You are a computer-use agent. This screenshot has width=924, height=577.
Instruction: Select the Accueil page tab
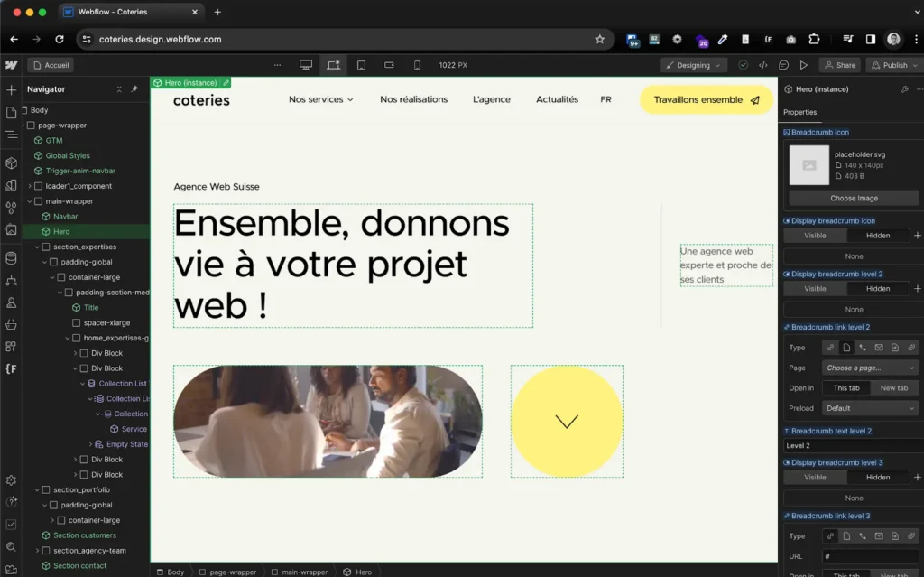point(51,65)
